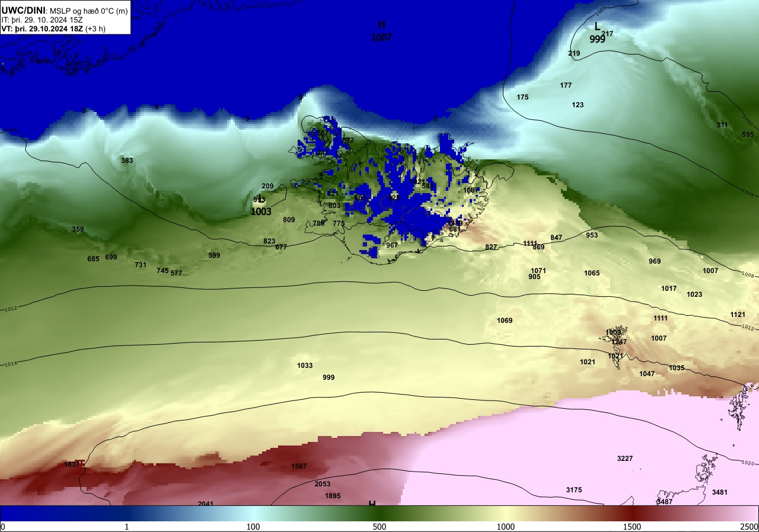Click the freezing level value 359
759x532 pixels.
coord(78,229)
